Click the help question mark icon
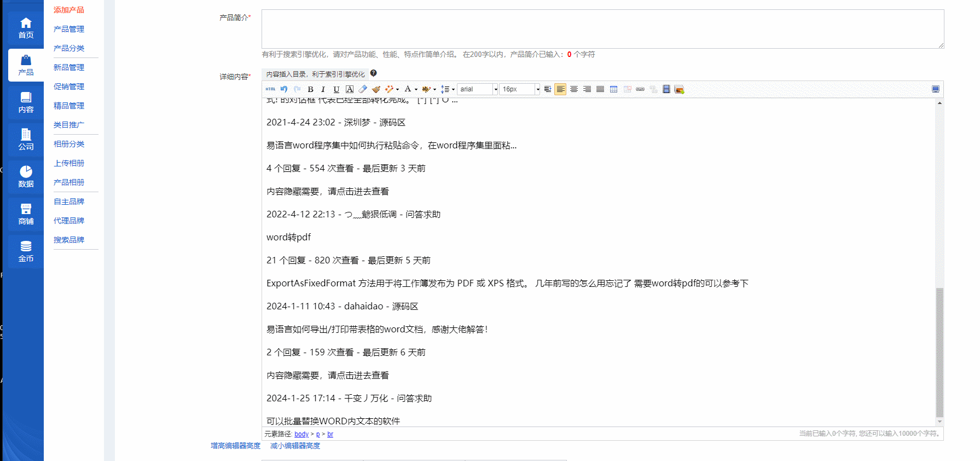The height and width of the screenshot is (461, 980). coord(373,73)
